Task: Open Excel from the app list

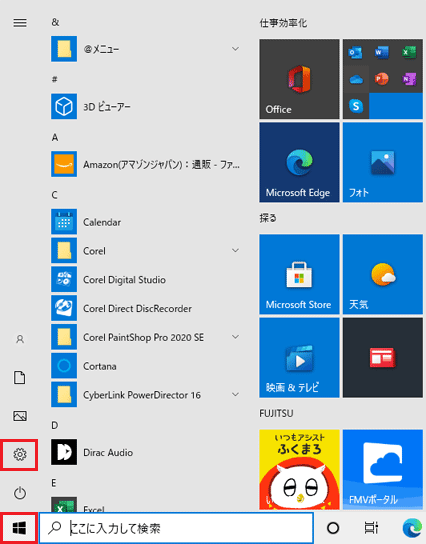Action: pyautogui.click(x=146, y=504)
